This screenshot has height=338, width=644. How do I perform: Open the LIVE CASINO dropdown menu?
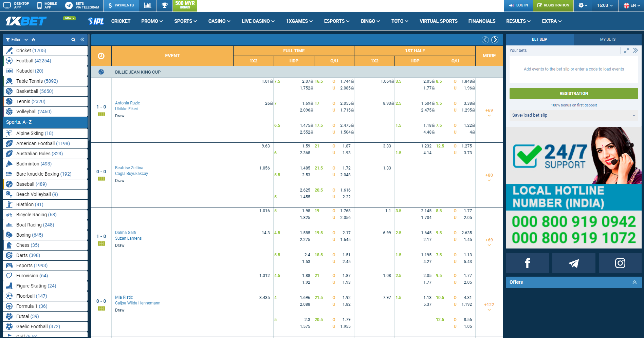point(258,21)
